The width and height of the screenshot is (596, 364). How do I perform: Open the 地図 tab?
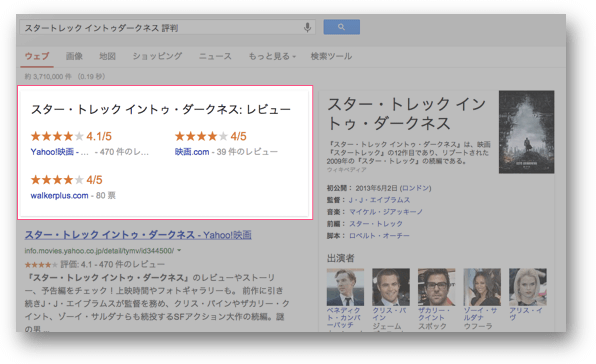(x=107, y=56)
